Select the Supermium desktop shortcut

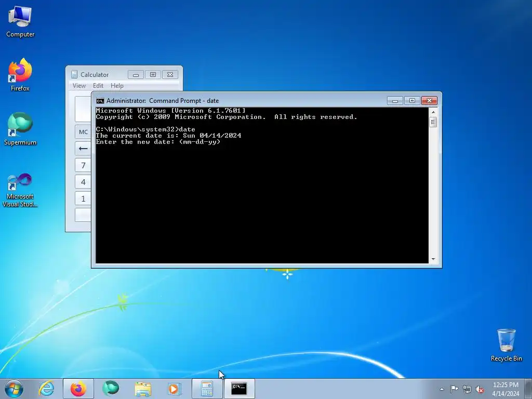coord(20,129)
